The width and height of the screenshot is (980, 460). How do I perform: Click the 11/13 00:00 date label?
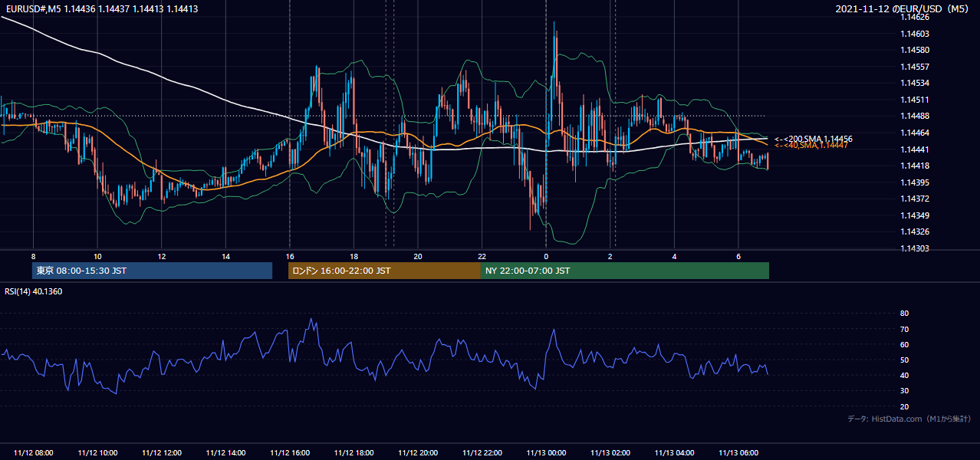(x=545, y=453)
